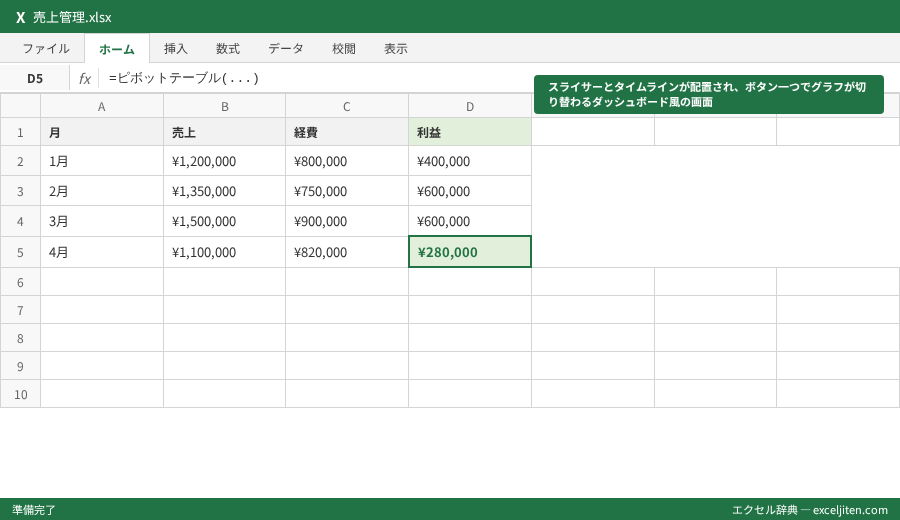Click the 売上管理.xlsx file title
The image size is (900, 520).
point(72,18)
